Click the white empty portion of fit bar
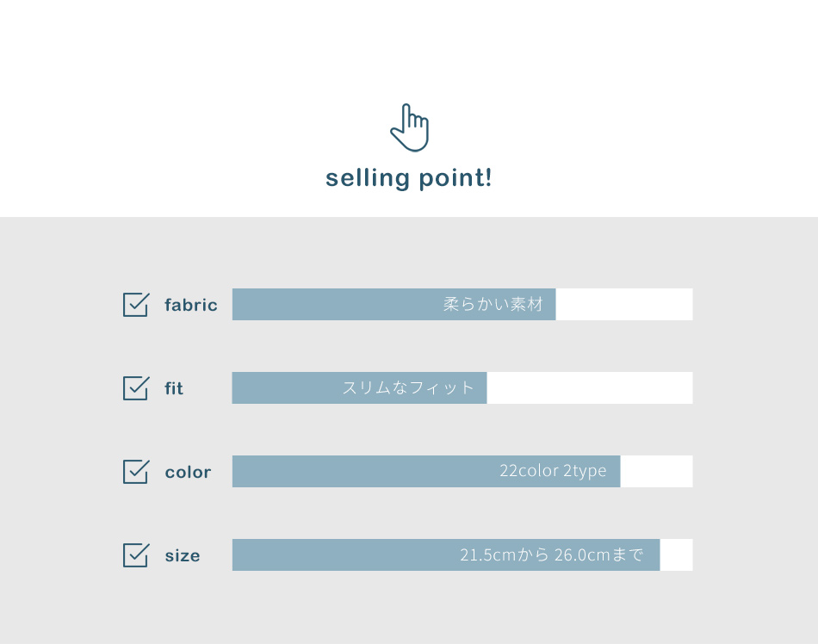Screen dimensions: 818x644 (x=590, y=387)
